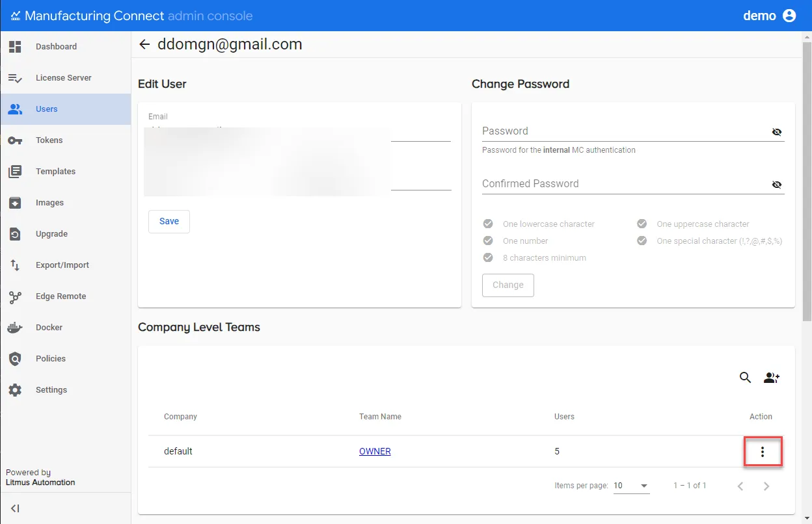812x524 pixels.
Task: Click the Users people icon
Action: point(15,109)
